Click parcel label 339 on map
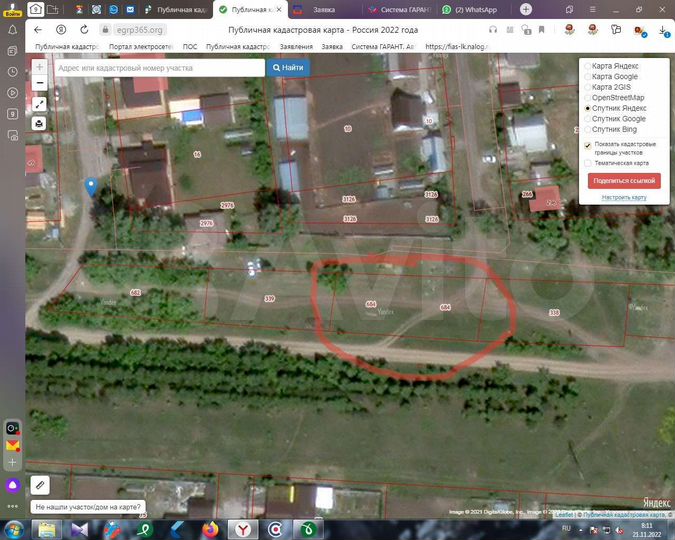 269,298
